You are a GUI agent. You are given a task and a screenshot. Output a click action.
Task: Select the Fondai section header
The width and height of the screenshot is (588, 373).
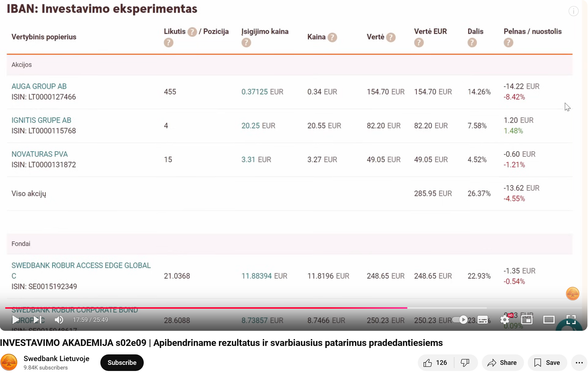[289, 244]
